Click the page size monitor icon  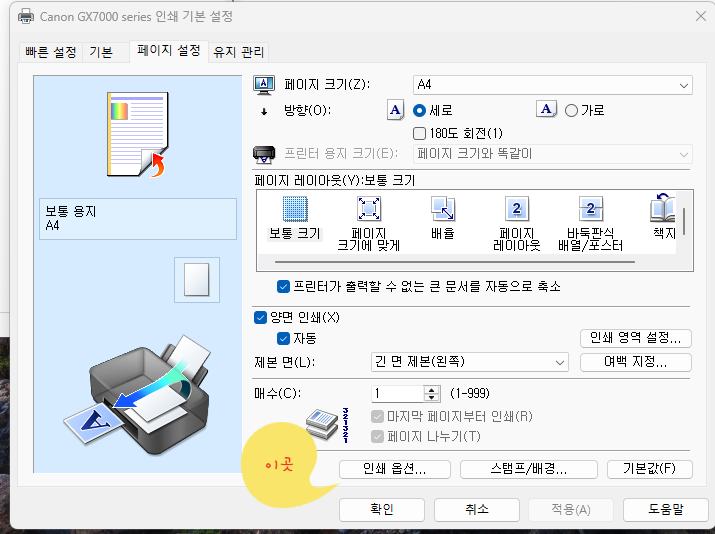pyautogui.click(x=264, y=85)
